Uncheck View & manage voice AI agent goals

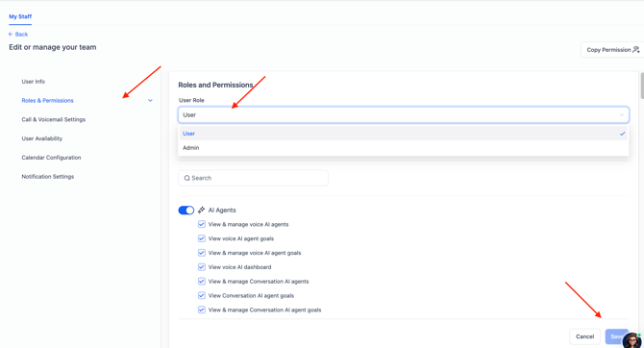(201, 253)
